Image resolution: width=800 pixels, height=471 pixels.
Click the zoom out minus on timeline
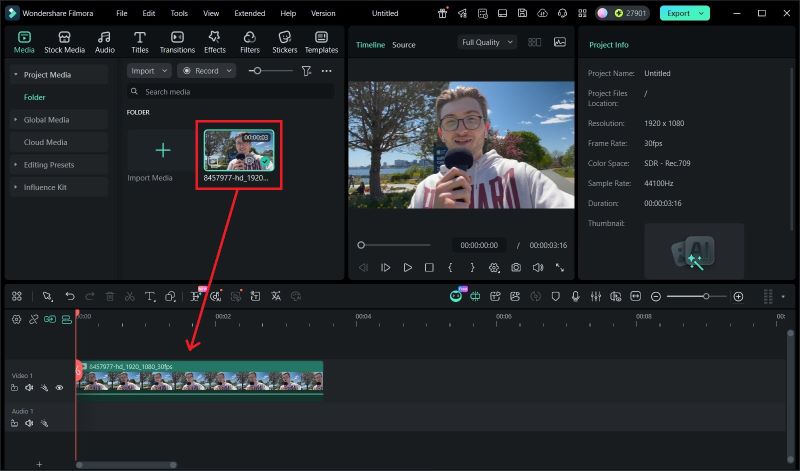pos(656,296)
